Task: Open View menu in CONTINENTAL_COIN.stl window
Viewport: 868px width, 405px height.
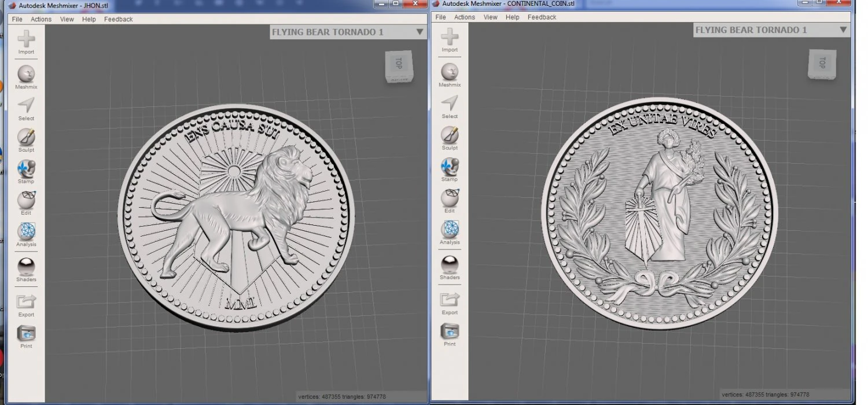Action: click(x=491, y=17)
